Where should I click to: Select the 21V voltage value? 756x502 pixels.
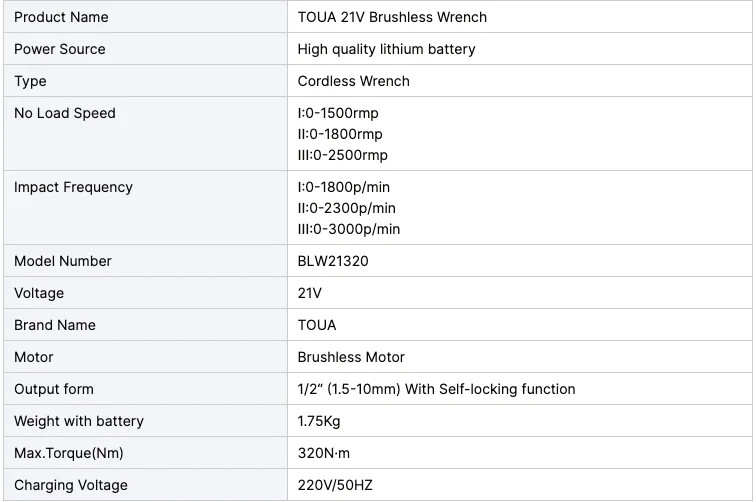310,293
